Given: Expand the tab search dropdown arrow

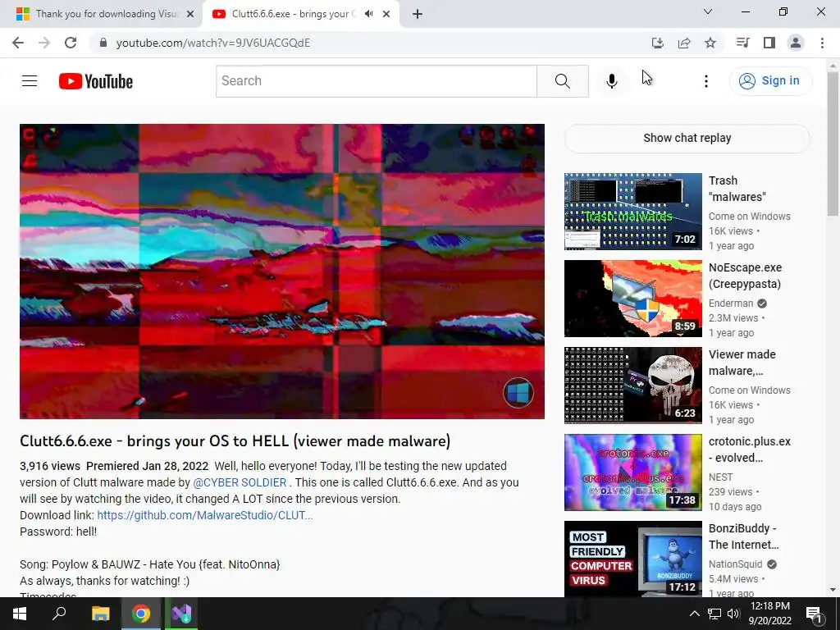Looking at the screenshot, I should click(708, 11).
